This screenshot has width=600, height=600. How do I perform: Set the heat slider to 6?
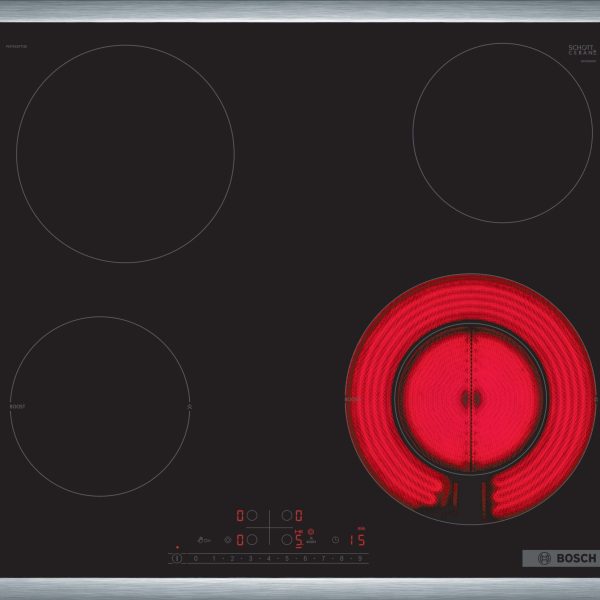coord(305,559)
